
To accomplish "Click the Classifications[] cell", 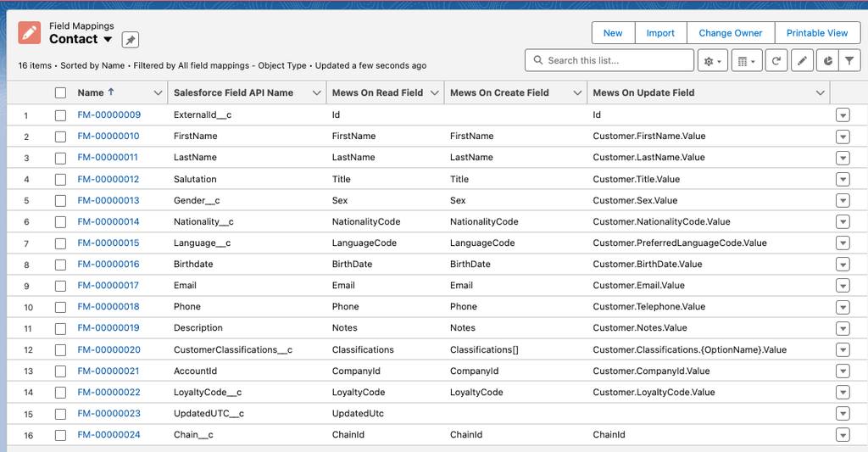I will [x=484, y=349].
